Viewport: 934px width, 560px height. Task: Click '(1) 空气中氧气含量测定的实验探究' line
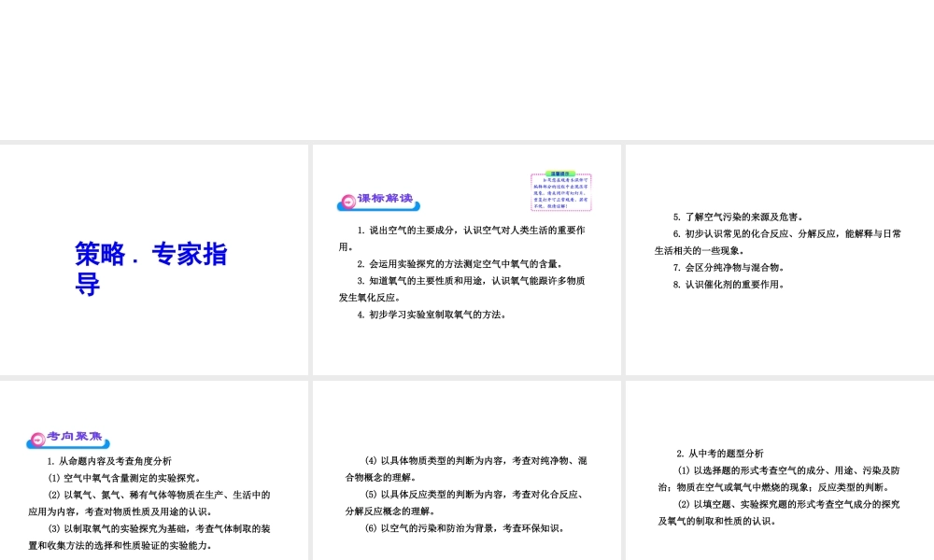[x=125, y=478]
